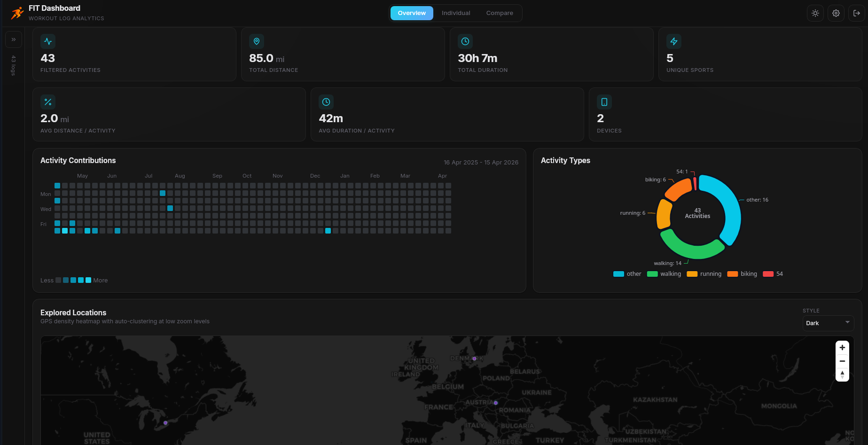Switch to the Compare tab
868x445 pixels.
pos(500,13)
